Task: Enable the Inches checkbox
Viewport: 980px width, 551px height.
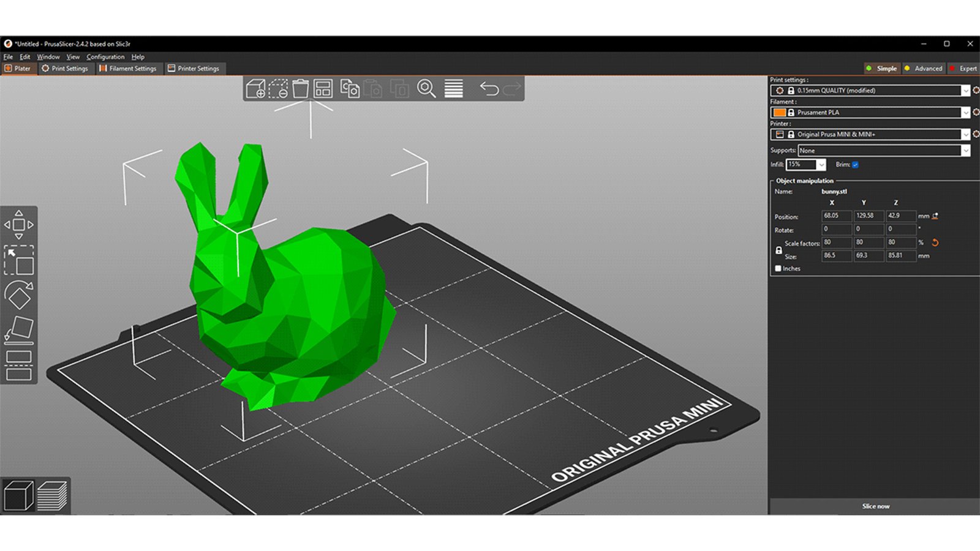Action: pyautogui.click(x=778, y=268)
